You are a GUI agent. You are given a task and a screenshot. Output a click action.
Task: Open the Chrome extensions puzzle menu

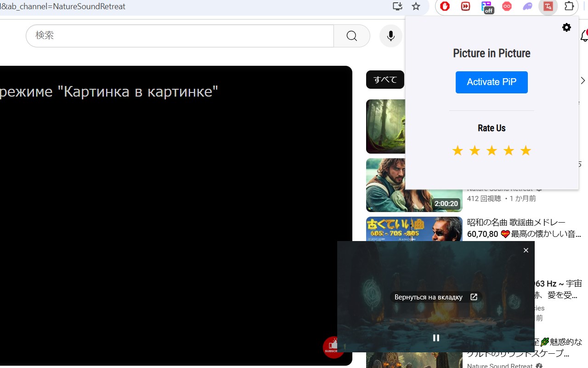pos(569,6)
